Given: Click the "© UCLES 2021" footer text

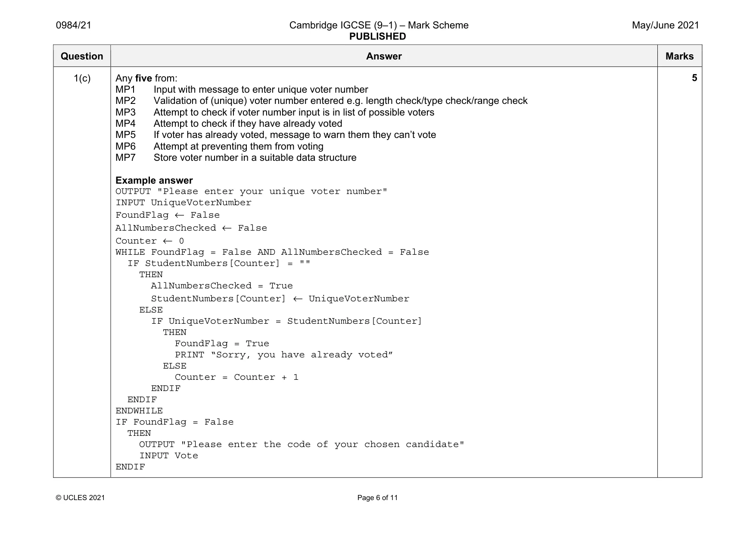Looking at the screenshot, I should tap(81, 497).
